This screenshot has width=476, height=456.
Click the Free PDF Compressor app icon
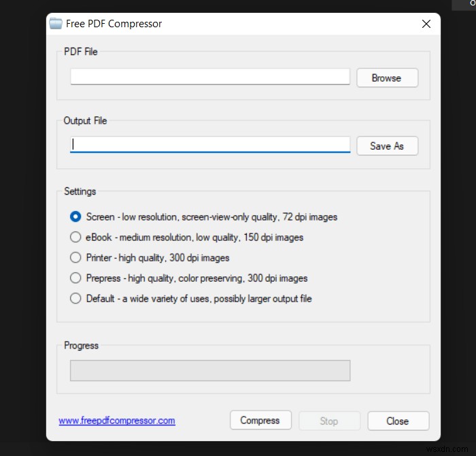tap(55, 24)
